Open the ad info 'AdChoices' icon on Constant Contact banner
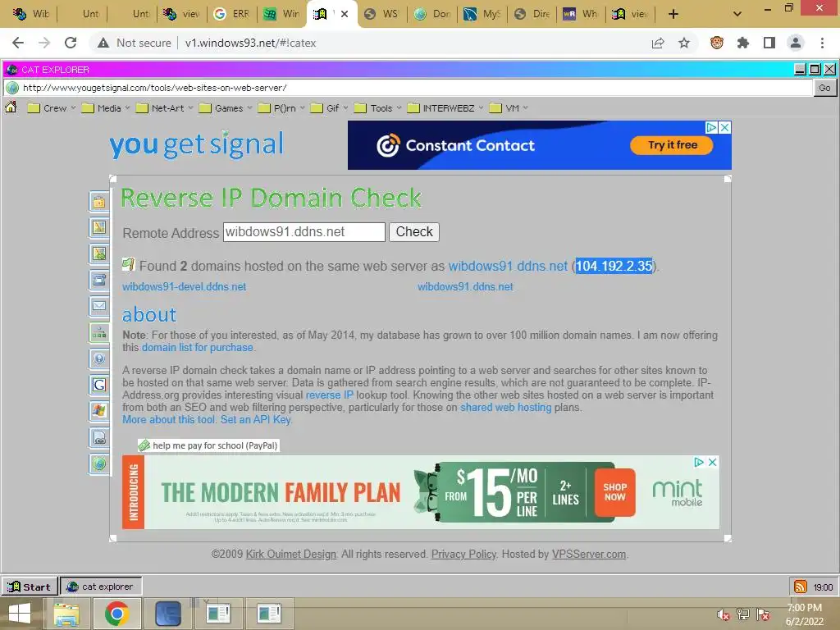The height and width of the screenshot is (630, 840). click(711, 127)
